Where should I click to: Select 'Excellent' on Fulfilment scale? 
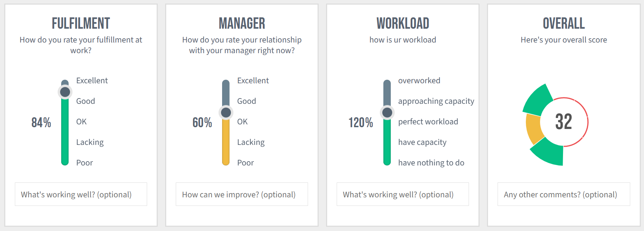point(92,80)
